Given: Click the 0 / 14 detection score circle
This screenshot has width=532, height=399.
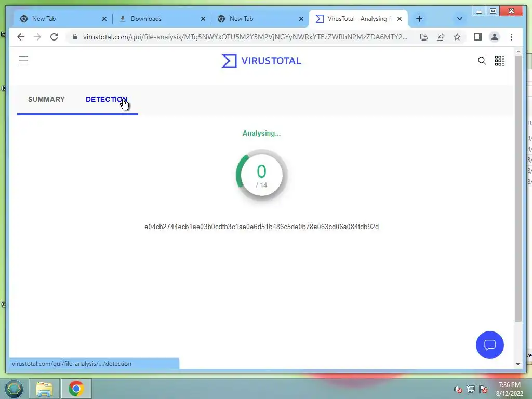Looking at the screenshot, I should coord(262,175).
